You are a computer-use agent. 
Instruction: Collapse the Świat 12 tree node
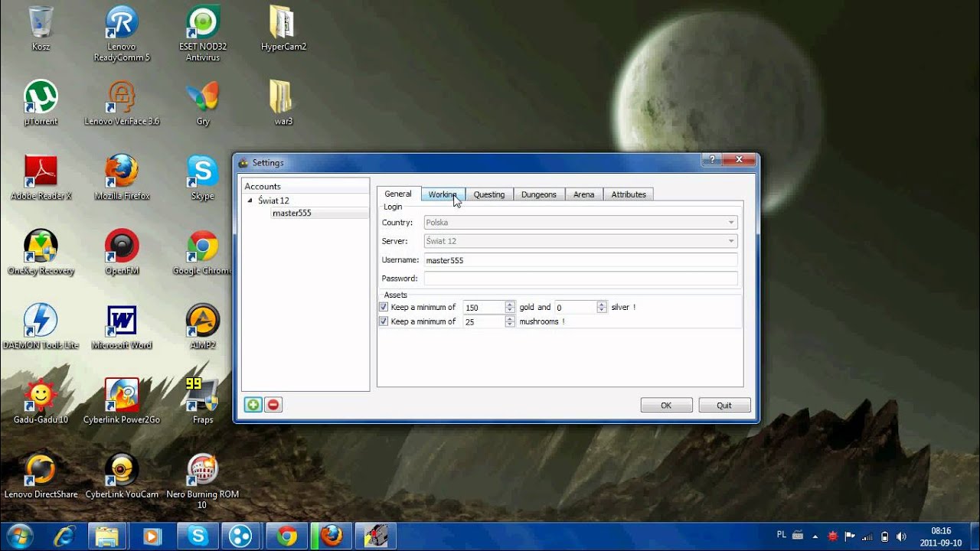250,201
